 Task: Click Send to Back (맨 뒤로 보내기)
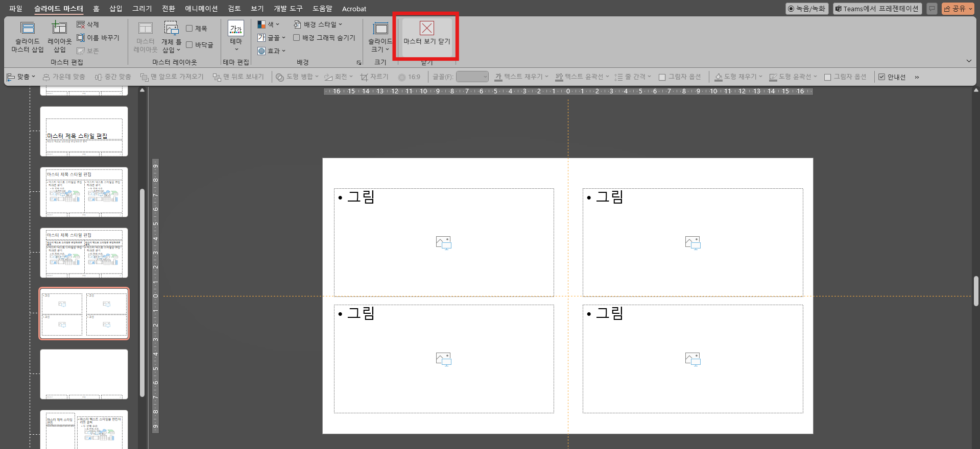(x=238, y=77)
